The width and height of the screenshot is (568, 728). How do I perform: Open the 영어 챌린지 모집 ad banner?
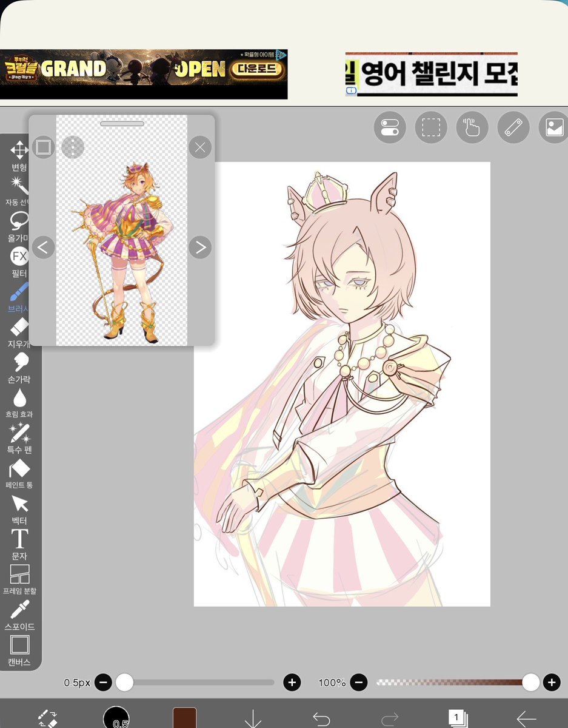pos(432,74)
